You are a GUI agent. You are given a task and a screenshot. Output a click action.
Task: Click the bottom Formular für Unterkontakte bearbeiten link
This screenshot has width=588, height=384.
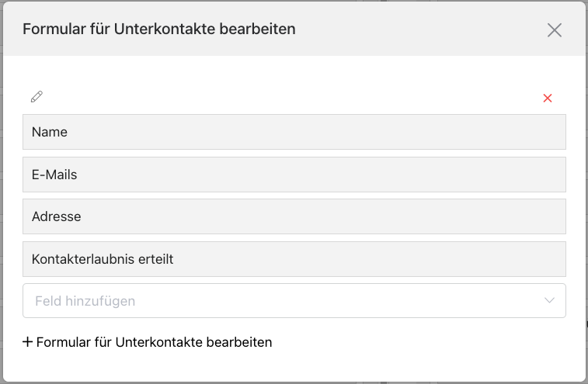(154, 342)
